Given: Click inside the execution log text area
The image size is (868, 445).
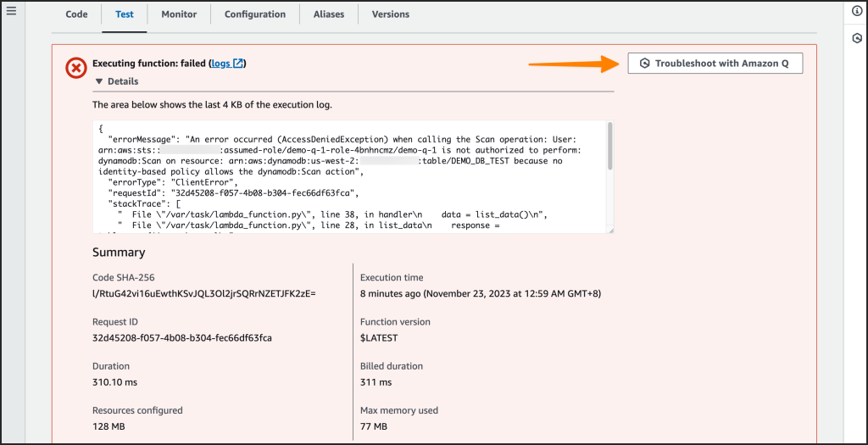Looking at the screenshot, I should tap(353, 177).
